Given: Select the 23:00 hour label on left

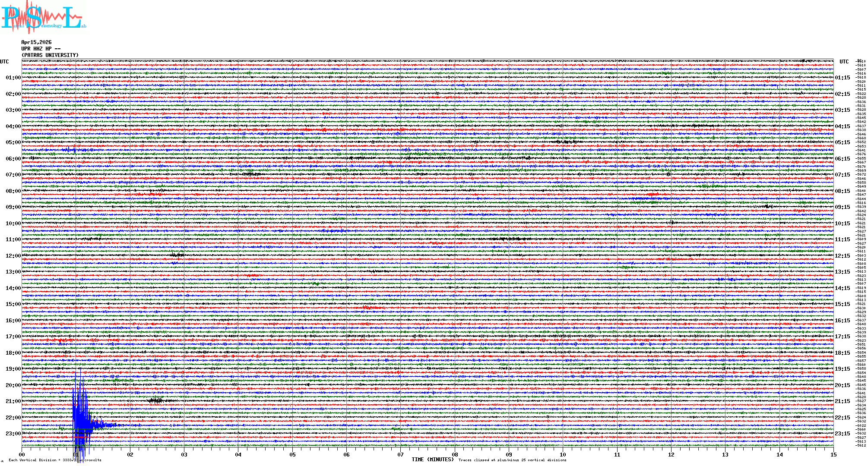Looking at the screenshot, I should click(x=13, y=434).
